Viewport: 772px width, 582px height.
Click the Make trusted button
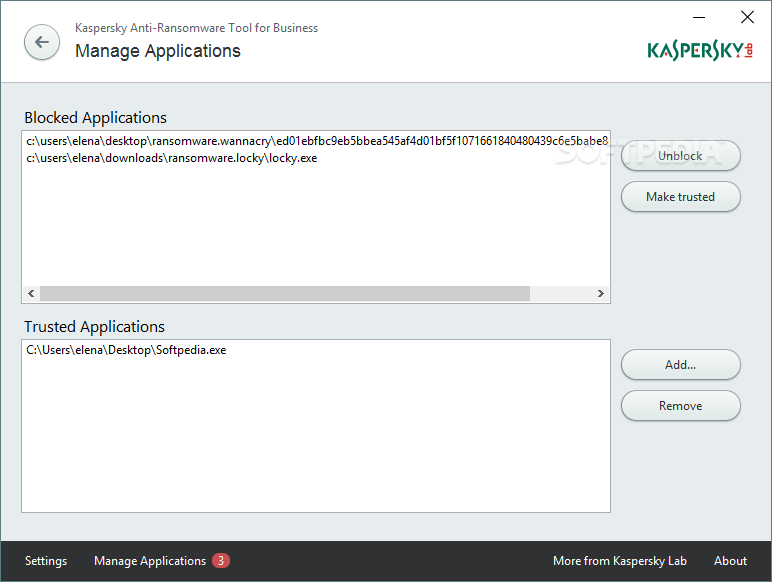point(680,196)
